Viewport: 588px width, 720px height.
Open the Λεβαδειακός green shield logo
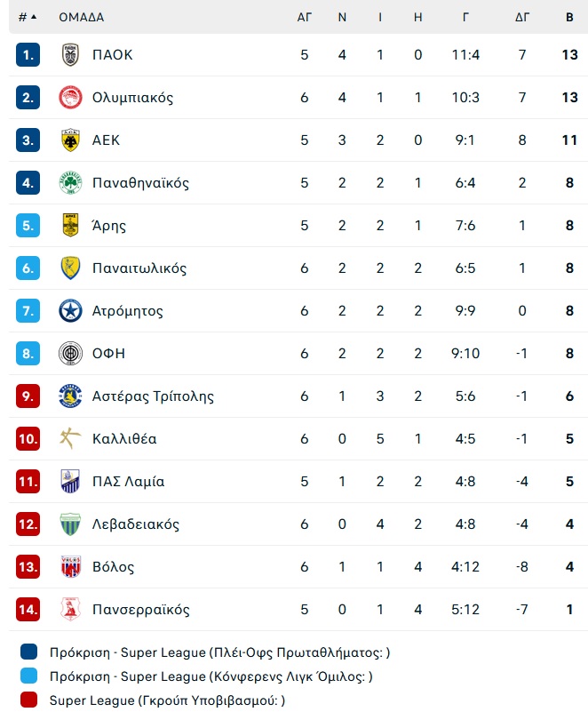click(x=70, y=524)
